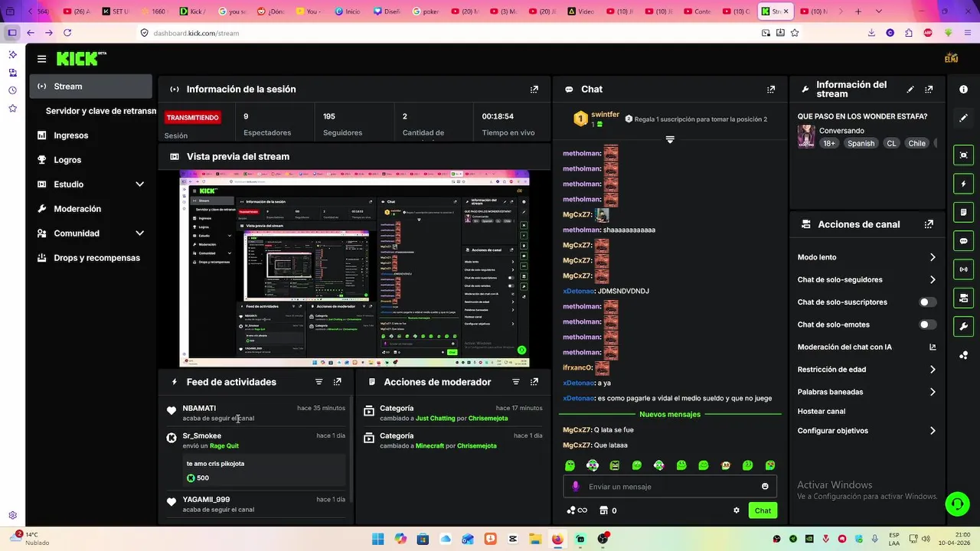The width and height of the screenshot is (980, 551).
Task: Click YAGAMII_999 in activity feed
Action: pos(206,500)
